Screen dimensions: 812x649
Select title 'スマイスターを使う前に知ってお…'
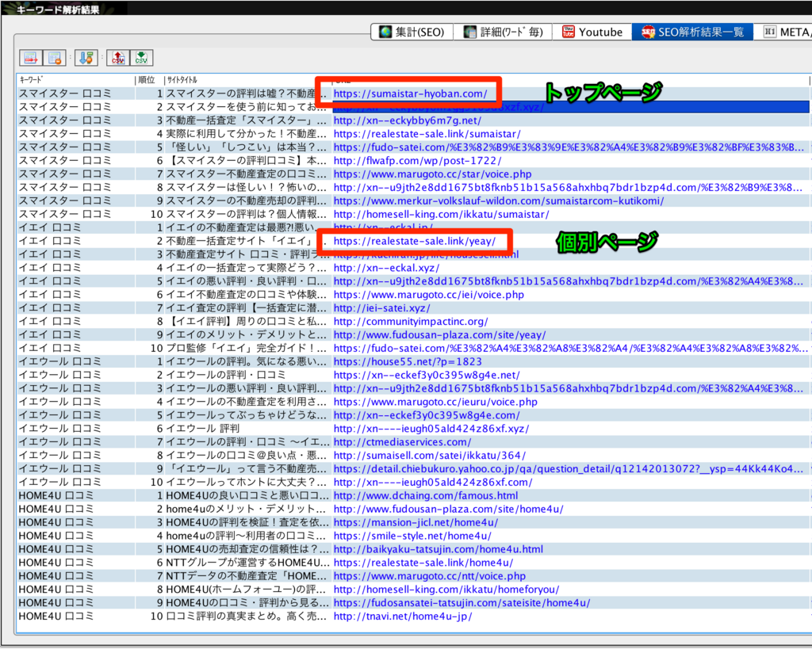tap(246, 107)
